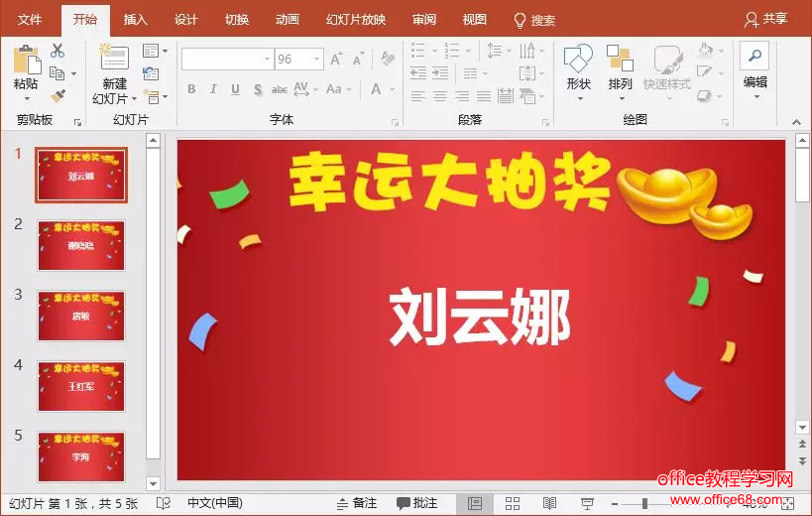This screenshot has width=812, height=516.
Task: Toggle Bold formatting
Action: coord(191,89)
